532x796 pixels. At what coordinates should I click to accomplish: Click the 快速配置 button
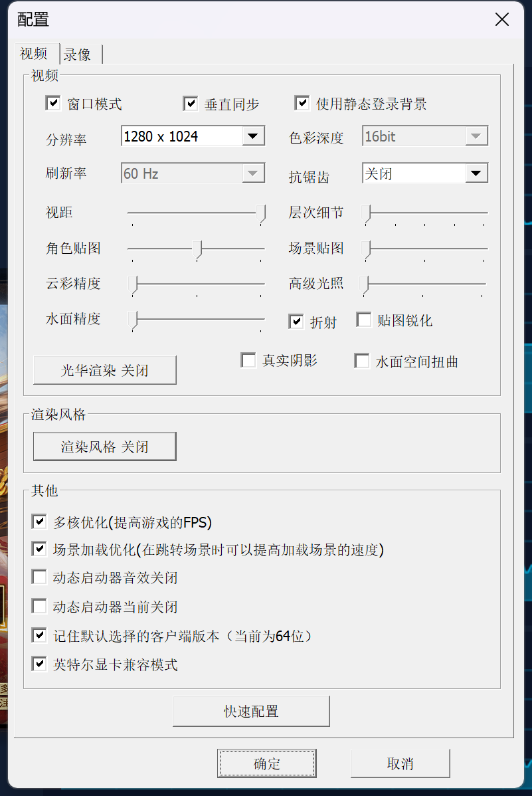251,712
